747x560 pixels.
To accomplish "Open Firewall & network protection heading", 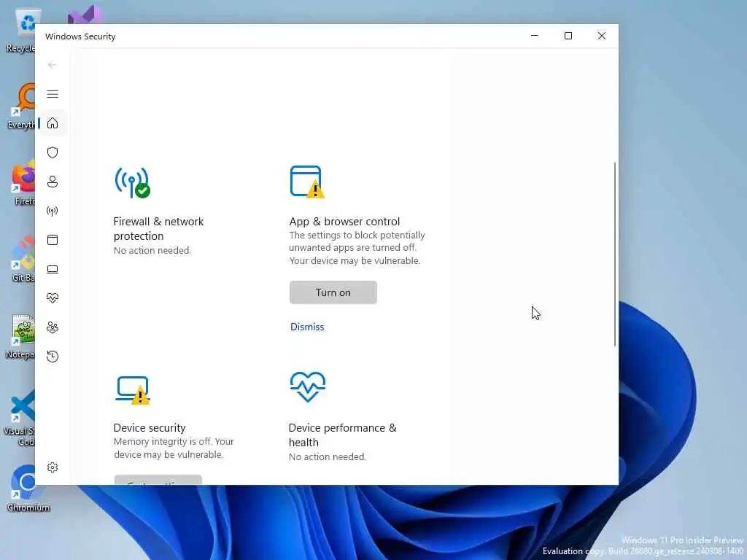I will pos(158,228).
